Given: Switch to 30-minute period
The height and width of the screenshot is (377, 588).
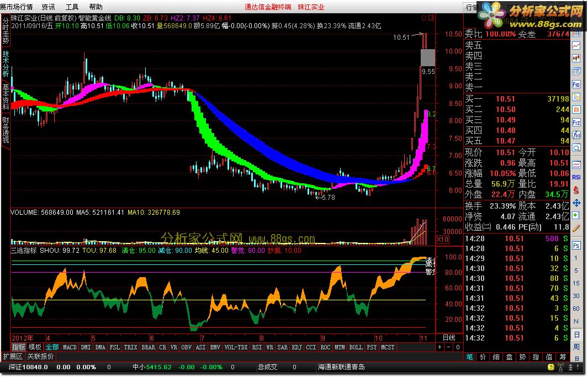Looking at the screenshot, I should (x=576, y=296).
